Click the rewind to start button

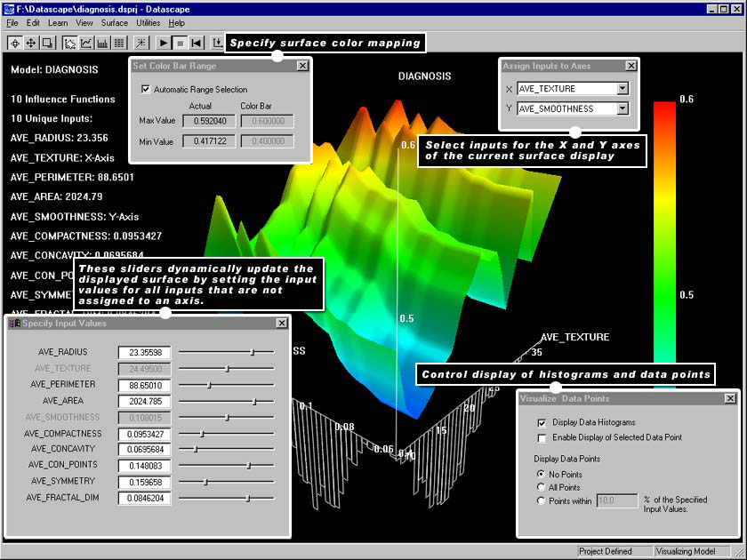[196, 43]
